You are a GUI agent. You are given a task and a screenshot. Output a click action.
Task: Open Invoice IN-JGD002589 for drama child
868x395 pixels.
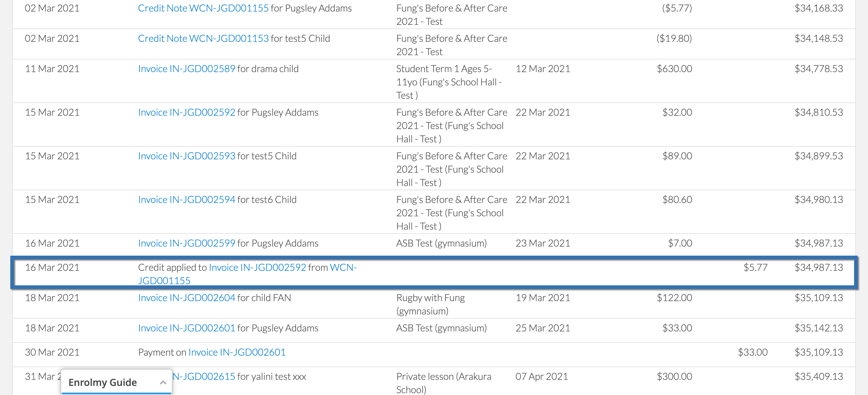pos(186,69)
